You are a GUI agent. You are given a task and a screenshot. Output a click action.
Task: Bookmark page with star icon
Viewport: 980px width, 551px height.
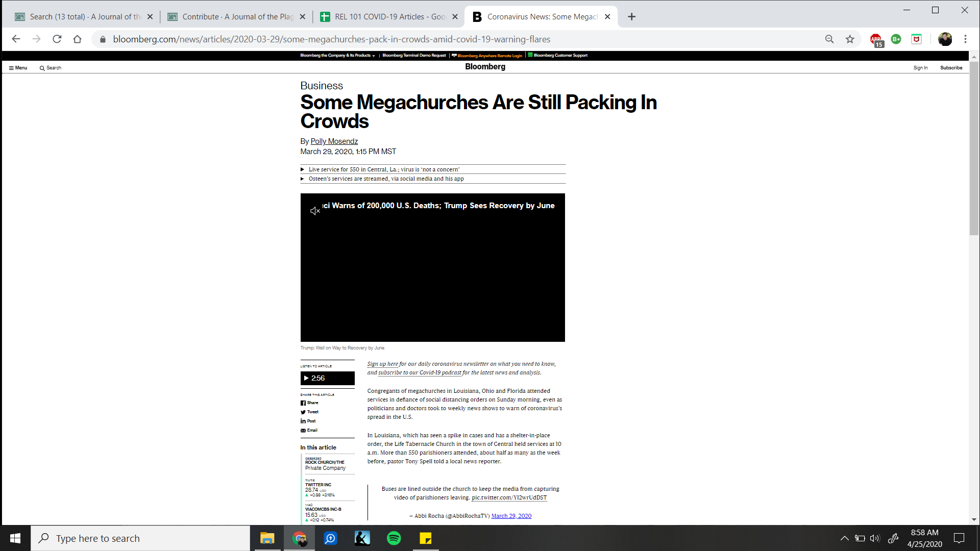850,39
